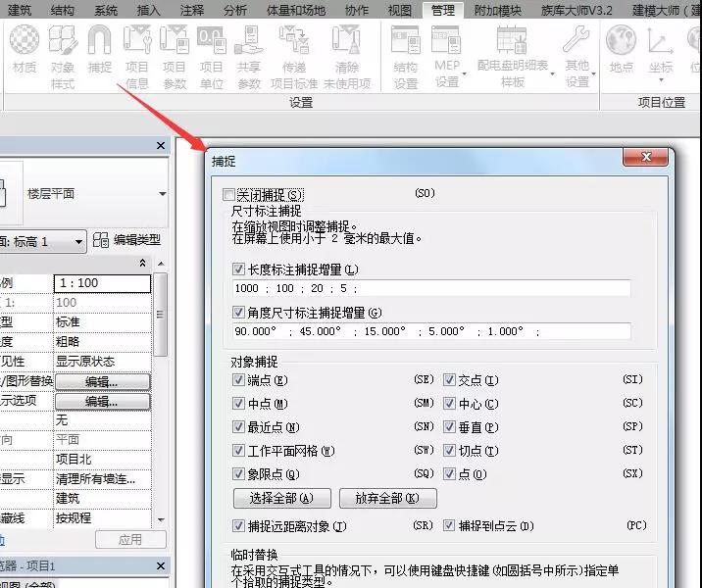Enable the 关闭捕捉 checkbox
The width and height of the screenshot is (702, 588).
coord(230,194)
